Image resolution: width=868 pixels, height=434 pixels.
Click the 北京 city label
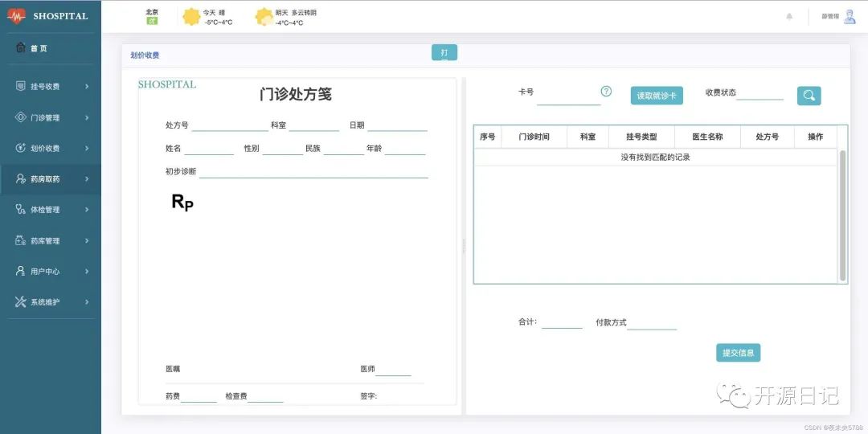(x=152, y=11)
